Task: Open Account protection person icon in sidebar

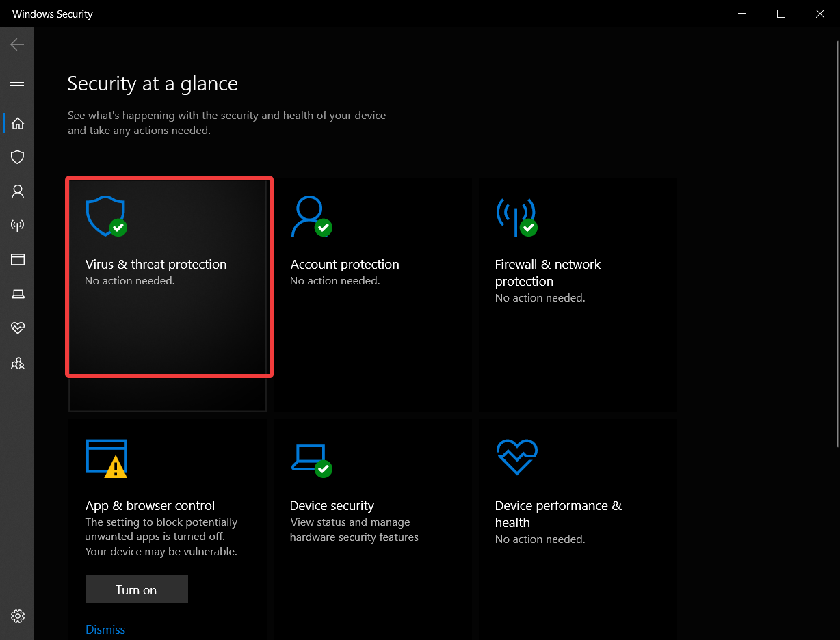Action: coord(18,191)
